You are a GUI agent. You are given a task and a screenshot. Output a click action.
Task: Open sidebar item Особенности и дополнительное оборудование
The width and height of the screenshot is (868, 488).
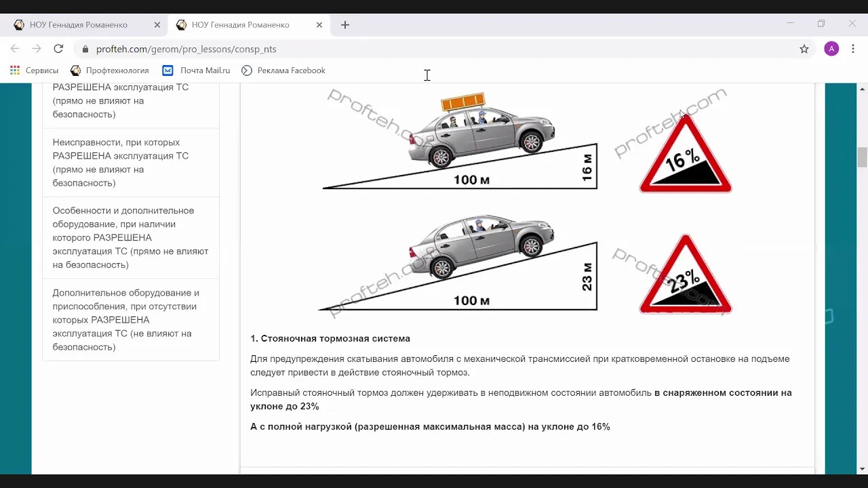pos(131,238)
